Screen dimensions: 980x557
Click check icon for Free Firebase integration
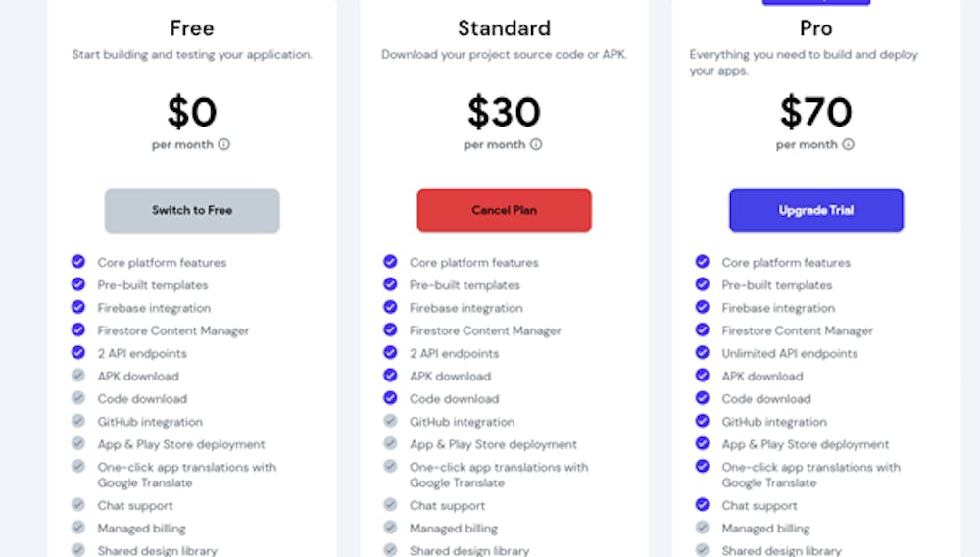pyautogui.click(x=78, y=307)
